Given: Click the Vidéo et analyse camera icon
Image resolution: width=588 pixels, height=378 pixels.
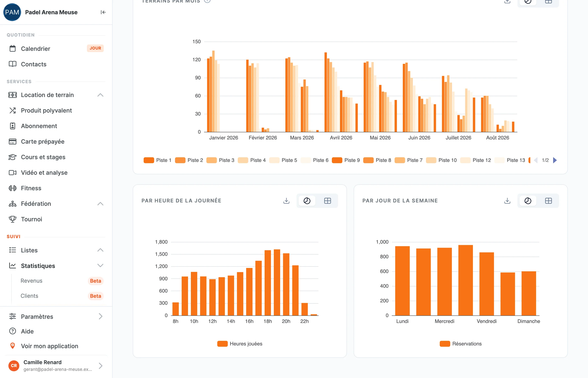Looking at the screenshot, I should point(13,173).
